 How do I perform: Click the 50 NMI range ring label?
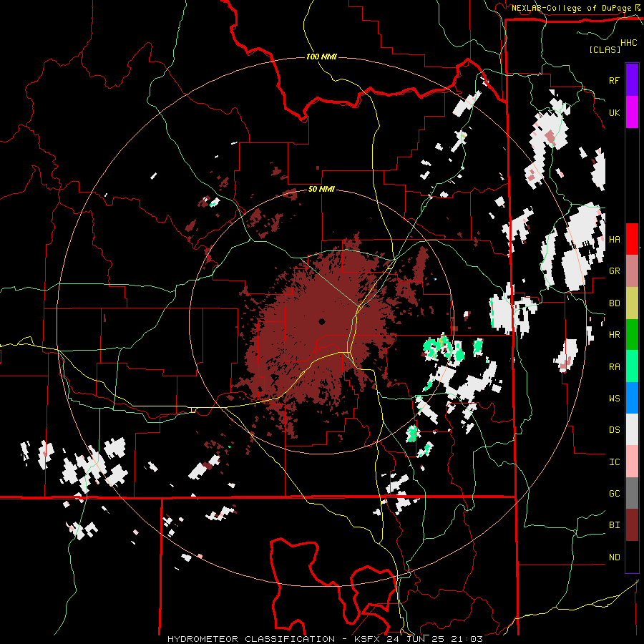coord(321,190)
